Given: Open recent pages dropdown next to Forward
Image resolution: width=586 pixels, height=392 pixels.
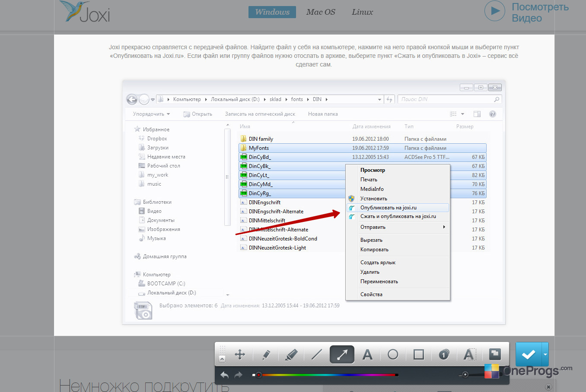Looking at the screenshot, I should [x=153, y=99].
